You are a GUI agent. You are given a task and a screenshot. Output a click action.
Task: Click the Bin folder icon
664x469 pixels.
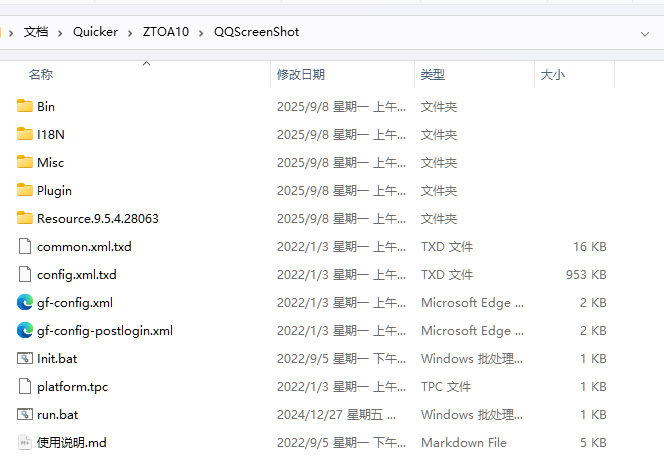(25, 106)
